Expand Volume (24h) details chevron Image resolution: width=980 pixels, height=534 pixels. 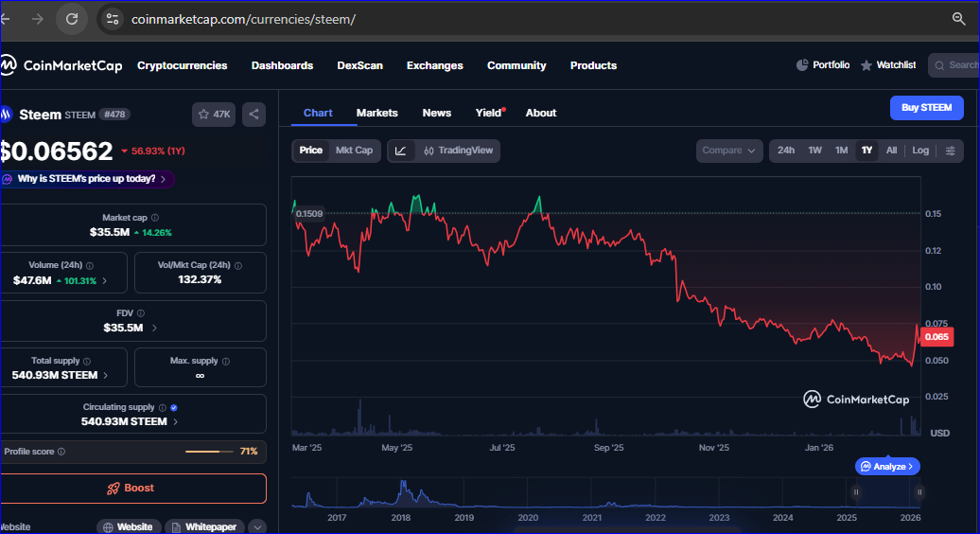pyautogui.click(x=104, y=281)
